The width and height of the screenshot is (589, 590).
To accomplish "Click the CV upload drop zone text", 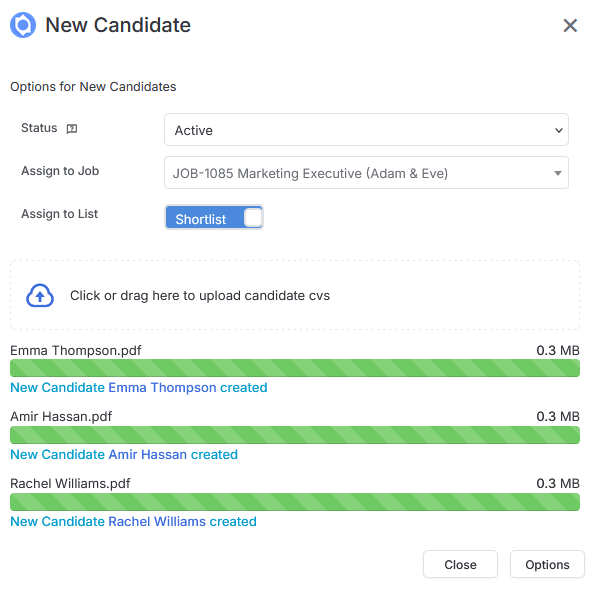I will [x=200, y=296].
